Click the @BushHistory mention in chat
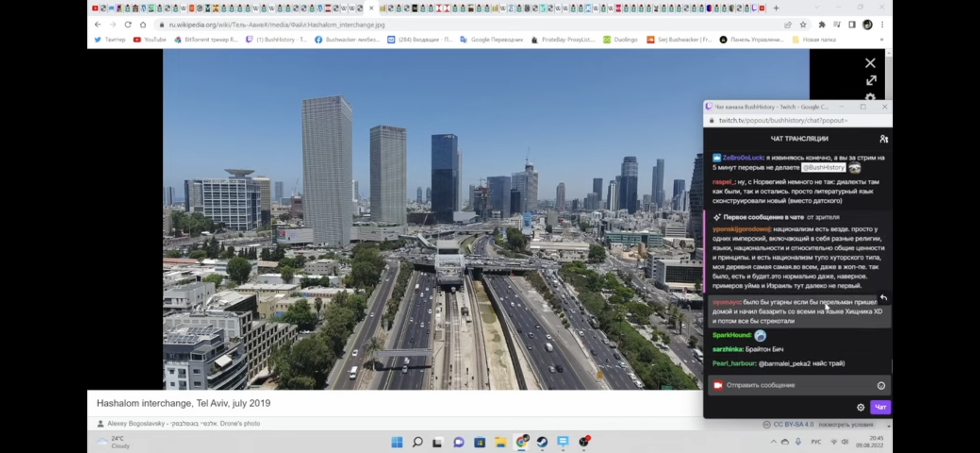The height and width of the screenshot is (453, 980). point(823,167)
